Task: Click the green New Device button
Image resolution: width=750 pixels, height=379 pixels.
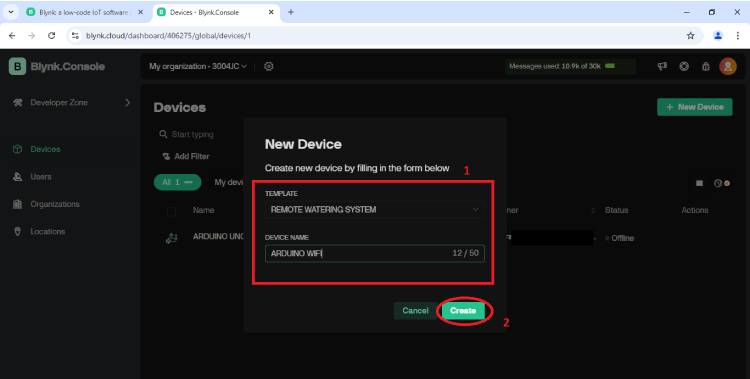Action: [x=695, y=107]
